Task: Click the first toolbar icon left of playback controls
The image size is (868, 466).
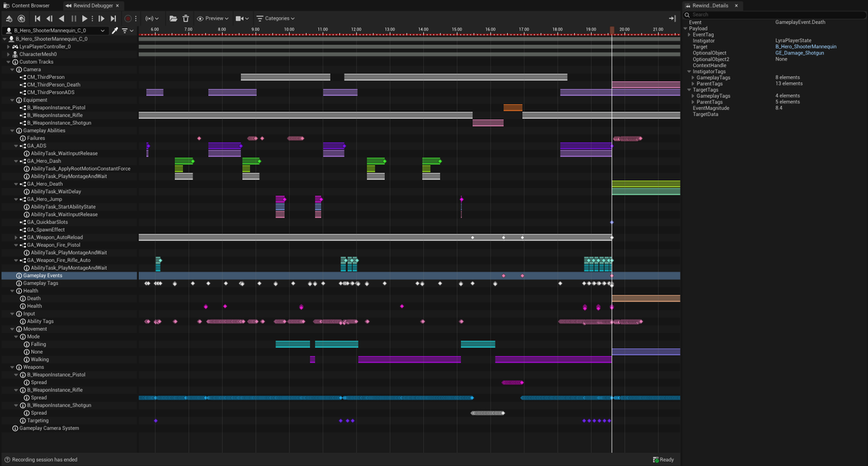Action: [x=10, y=18]
